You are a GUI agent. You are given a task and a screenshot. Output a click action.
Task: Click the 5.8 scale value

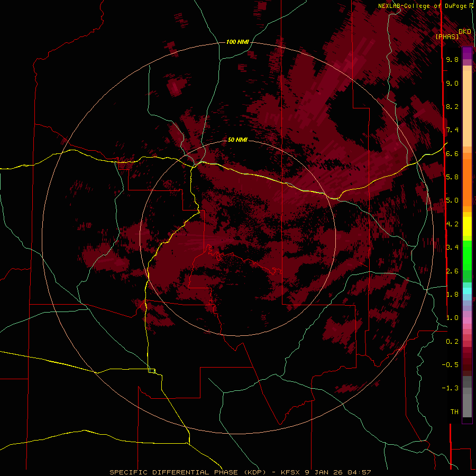(x=452, y=177)
